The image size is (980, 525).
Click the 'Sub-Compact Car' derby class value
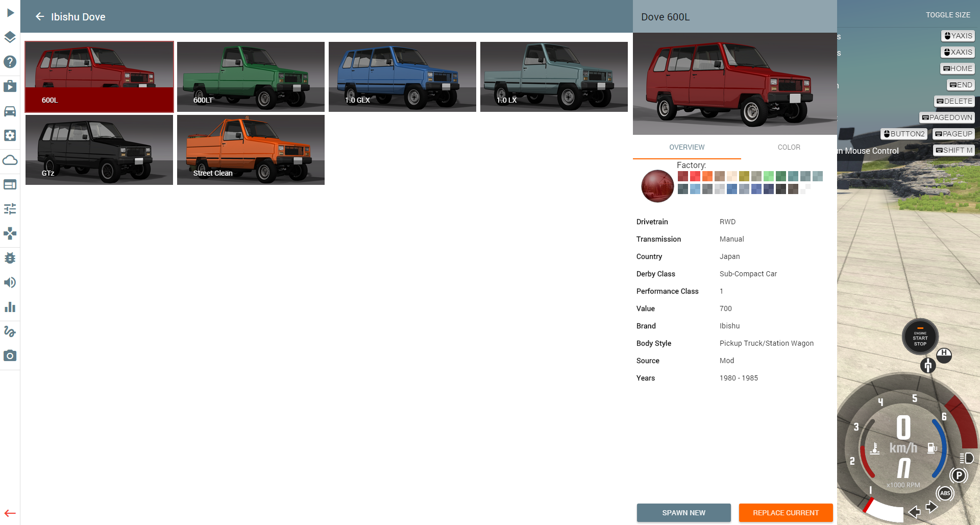coord(748,274)
